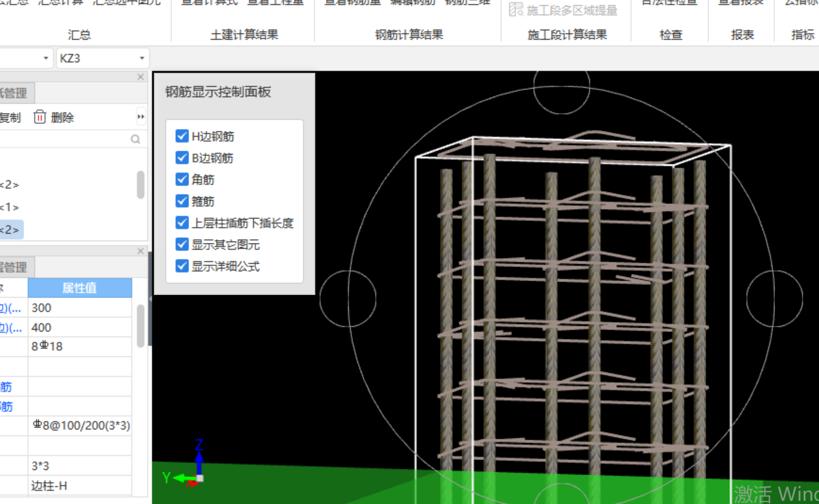Uncheck the 箍筋 checkbox
The image size is (819, 504).
pyautogui.click(x=182, y=201)
